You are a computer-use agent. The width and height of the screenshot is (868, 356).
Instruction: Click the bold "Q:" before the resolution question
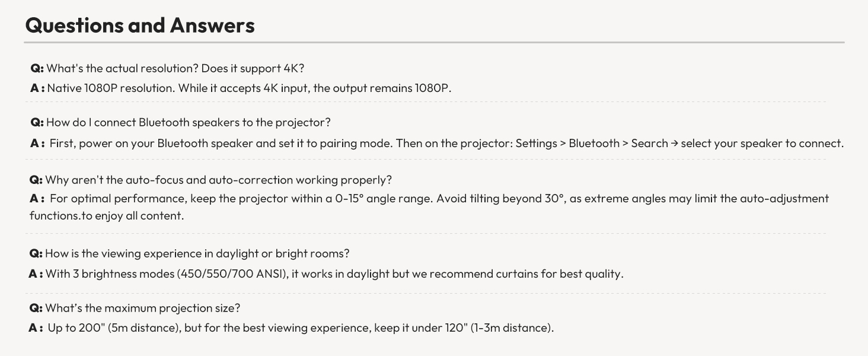pyautogui.click(x=37, y=68)
